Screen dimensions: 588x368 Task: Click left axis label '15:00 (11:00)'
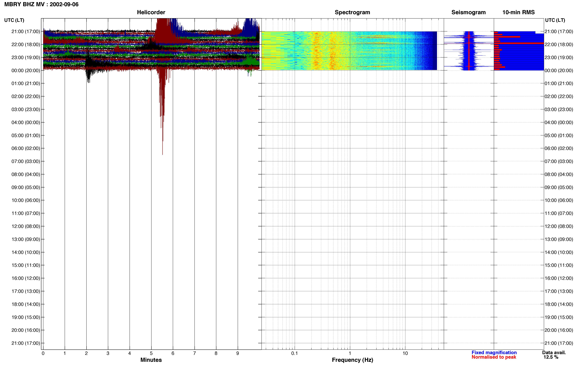pos(26,265)
